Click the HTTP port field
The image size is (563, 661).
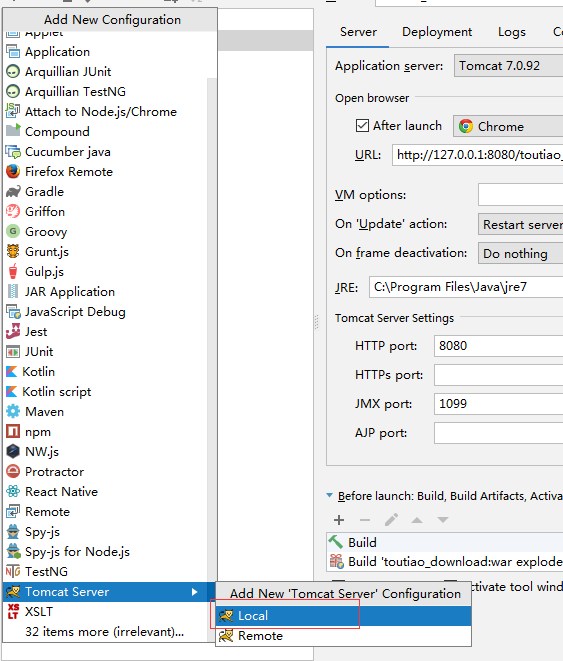499,346
